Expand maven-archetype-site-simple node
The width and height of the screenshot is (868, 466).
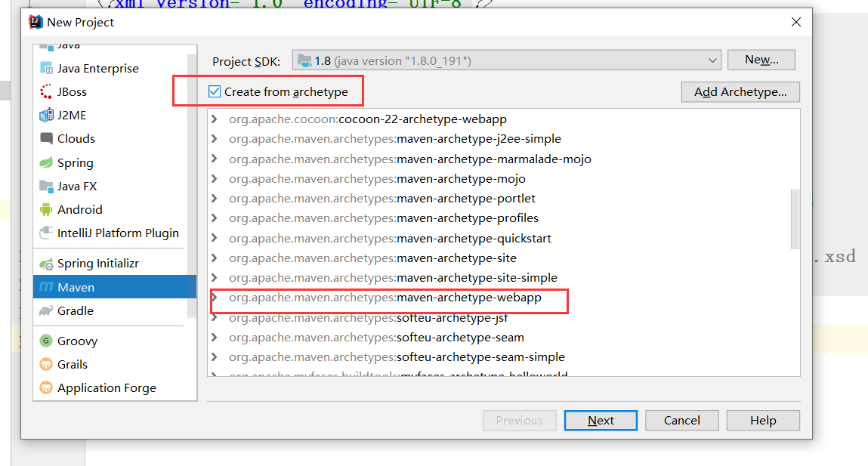click(x=215, y=277)
